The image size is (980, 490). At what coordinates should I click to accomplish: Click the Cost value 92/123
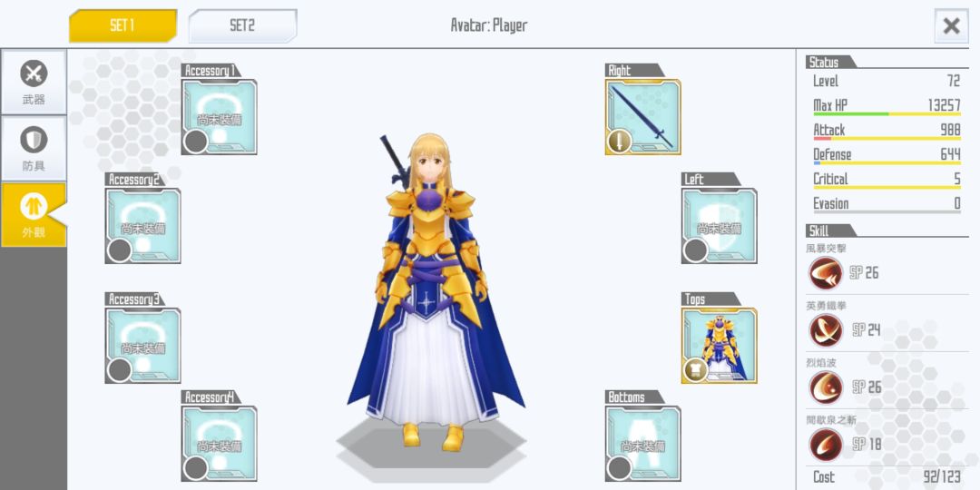942,477
